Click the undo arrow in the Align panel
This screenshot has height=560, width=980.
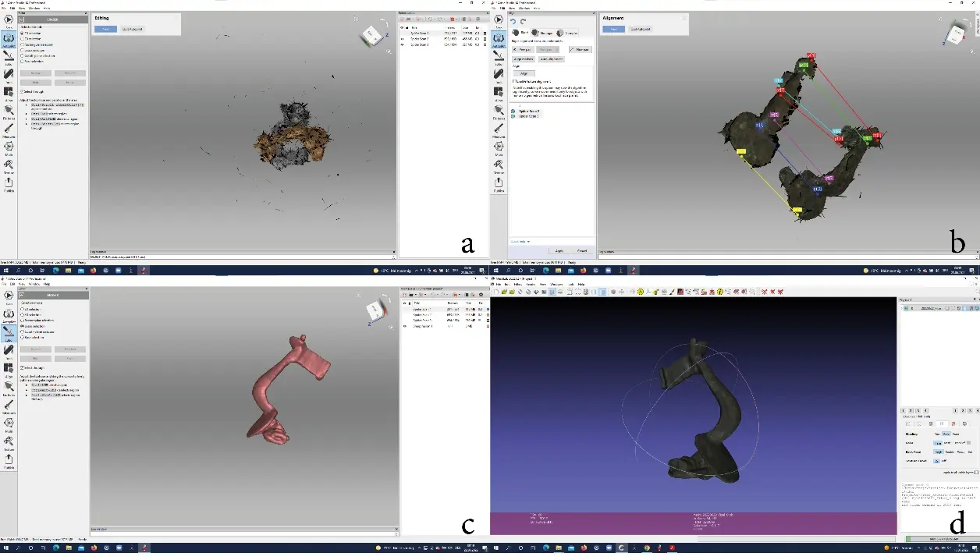tap(513, 22)
